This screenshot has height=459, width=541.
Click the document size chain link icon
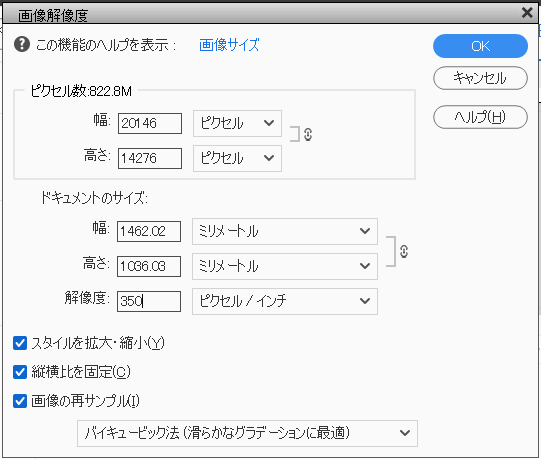[404, 252]
